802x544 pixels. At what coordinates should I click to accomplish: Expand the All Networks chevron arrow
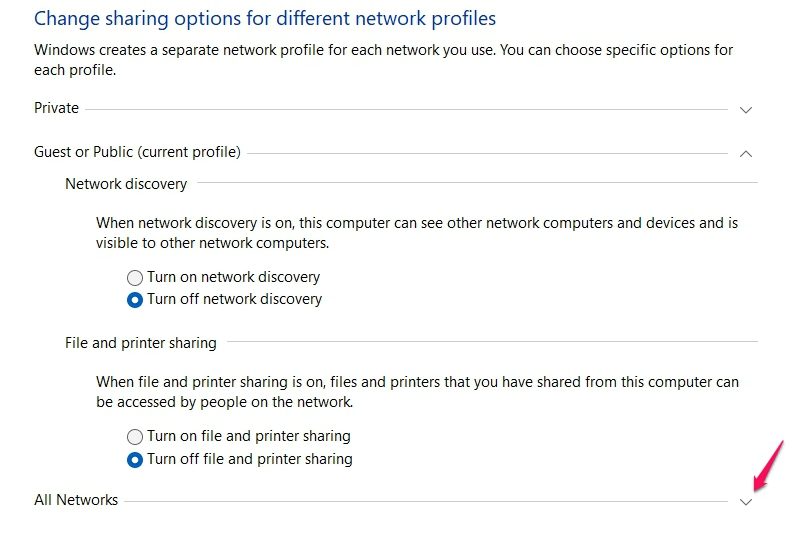tap(745, 502)
